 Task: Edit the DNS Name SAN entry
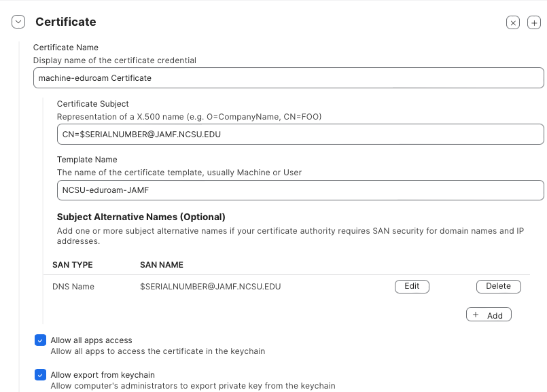point(412,287)
